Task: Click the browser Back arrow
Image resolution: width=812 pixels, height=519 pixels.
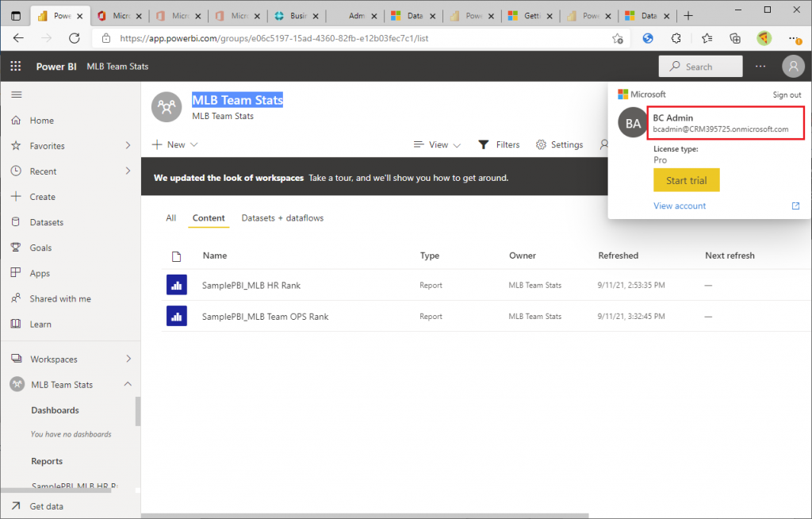Action: (x=18, y=38)
